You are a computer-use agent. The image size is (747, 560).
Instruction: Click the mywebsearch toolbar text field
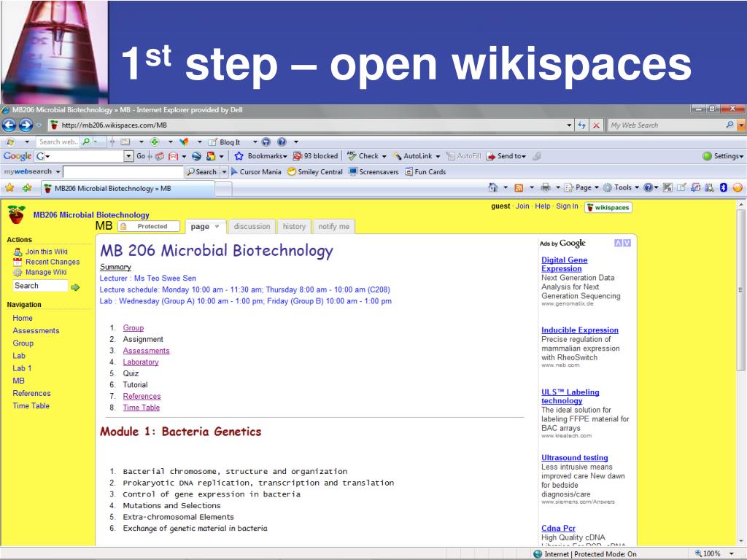pos(123,172)
